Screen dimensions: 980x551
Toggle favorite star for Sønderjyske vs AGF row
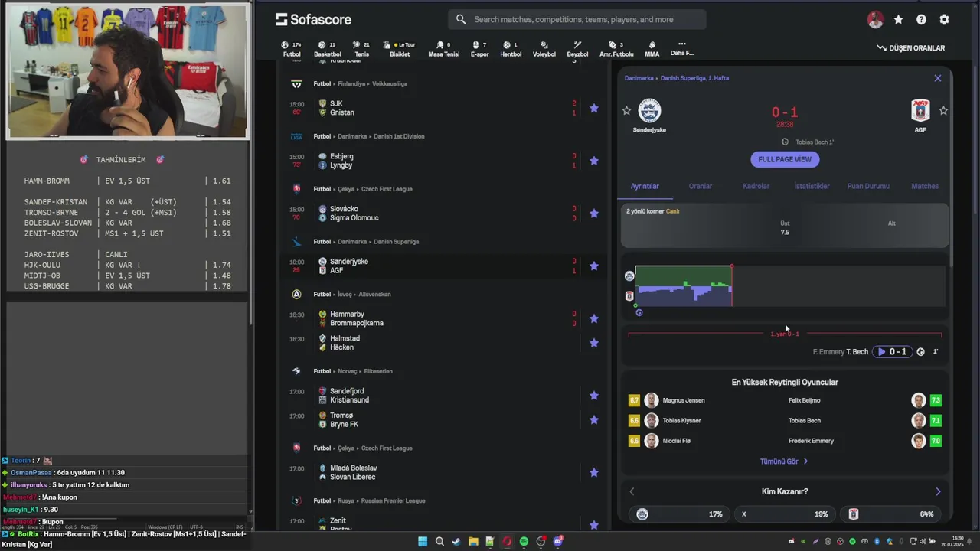click(594, 266)
